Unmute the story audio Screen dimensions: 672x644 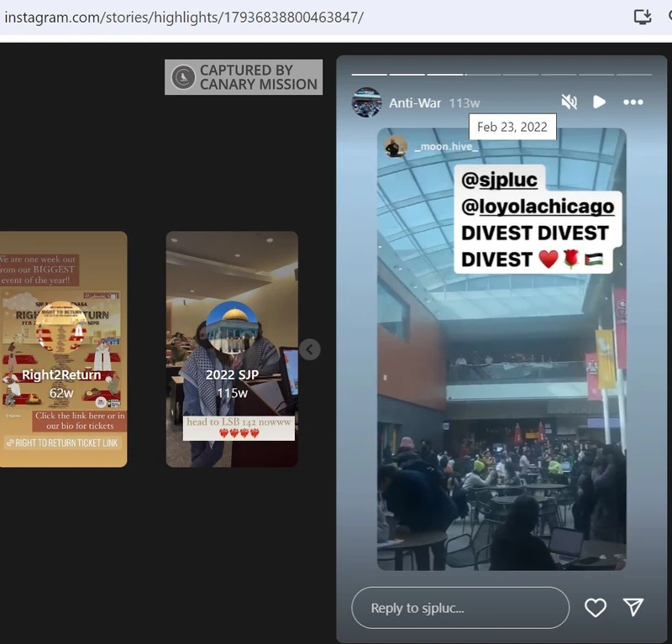569,102
